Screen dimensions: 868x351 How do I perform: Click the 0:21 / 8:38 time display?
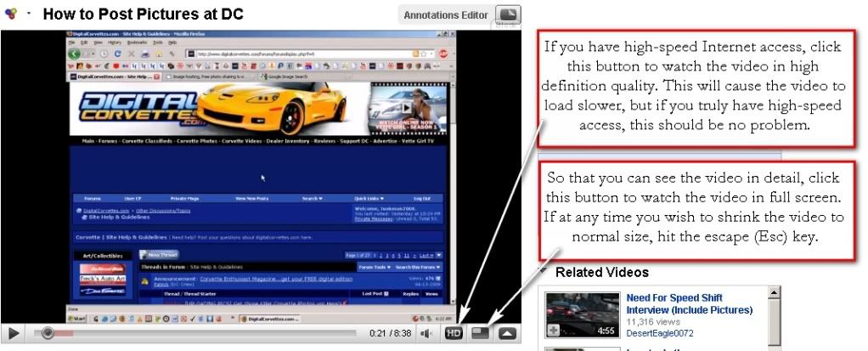point(391,333)
